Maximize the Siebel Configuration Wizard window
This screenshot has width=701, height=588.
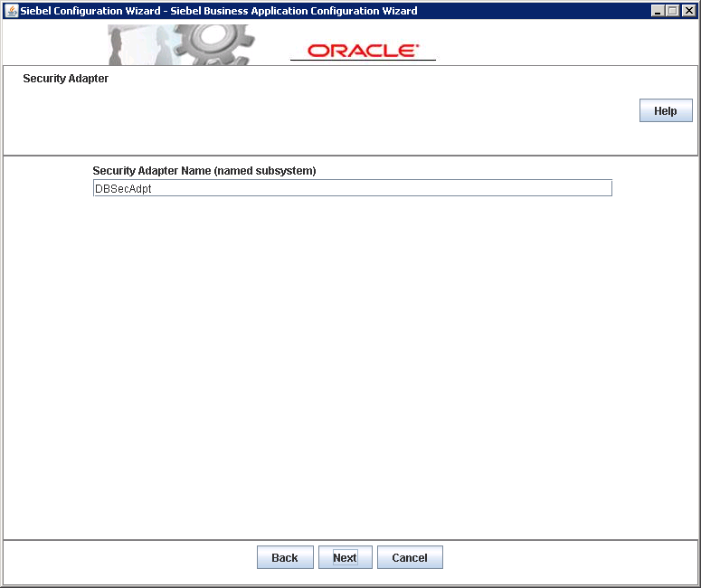[x=673, y=11]
